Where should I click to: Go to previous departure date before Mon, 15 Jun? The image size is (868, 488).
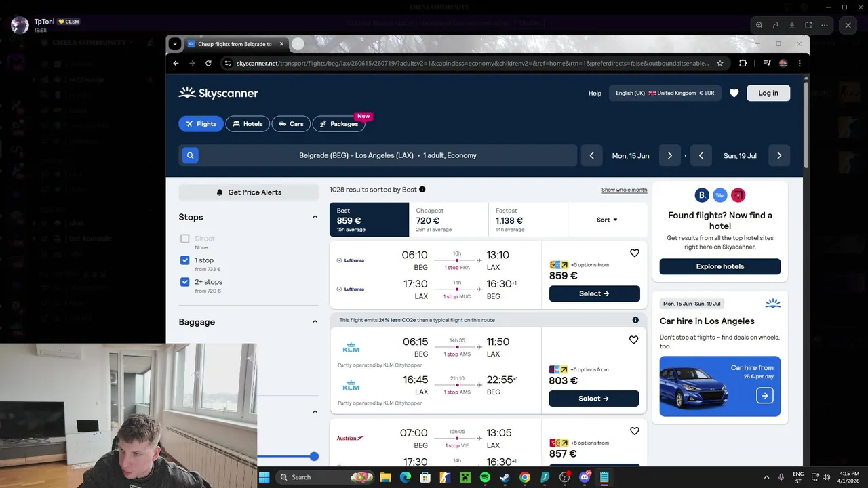pos(591,155)
